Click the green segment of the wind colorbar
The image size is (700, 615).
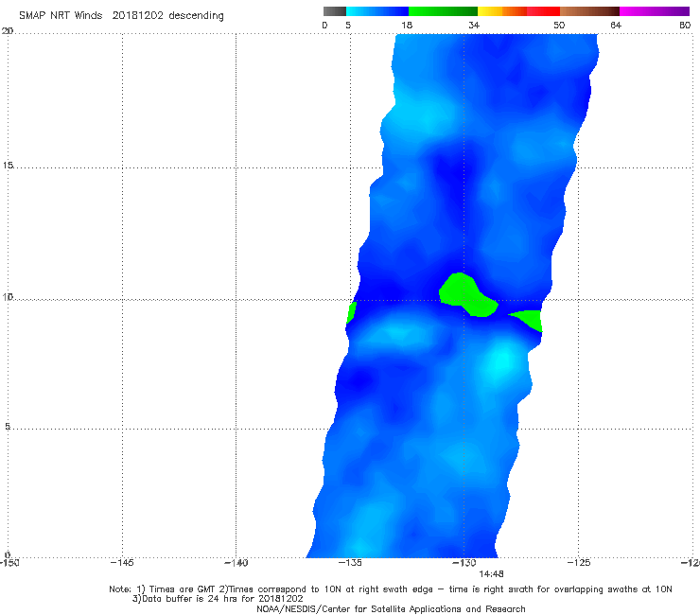tap(443, 11)
